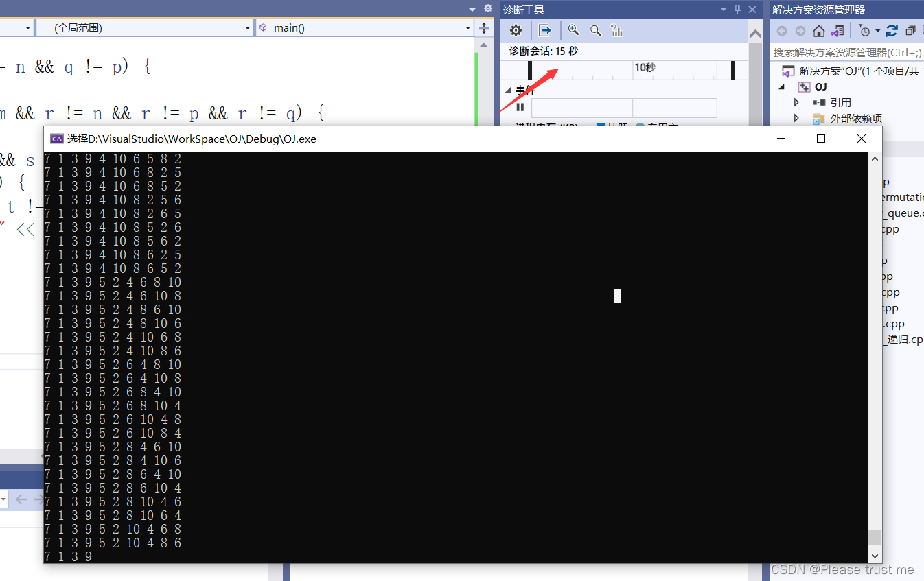Click console line '7 1 3 9 4 10 6 5 8 2'
The image size is (924, 581).
[x=113, y=158]
